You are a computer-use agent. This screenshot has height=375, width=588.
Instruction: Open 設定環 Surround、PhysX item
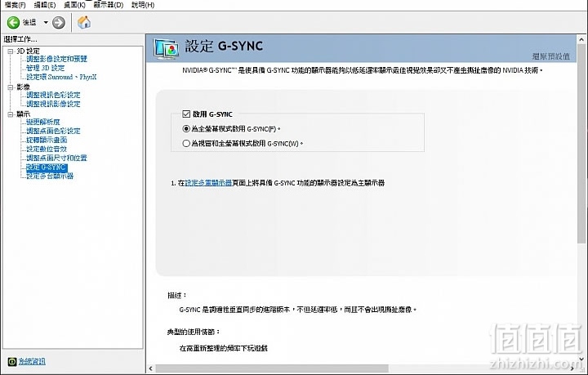pyautogui.click(x=61, y=77)
